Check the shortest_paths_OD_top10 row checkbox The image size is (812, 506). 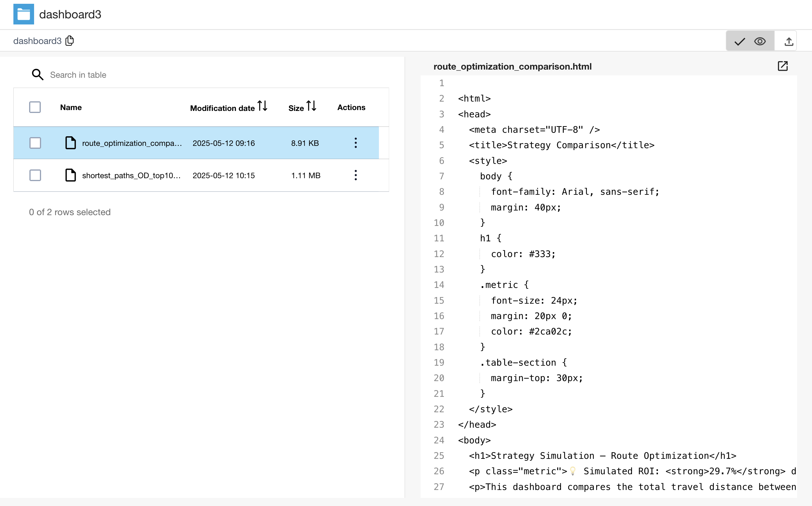coord(35,175)
